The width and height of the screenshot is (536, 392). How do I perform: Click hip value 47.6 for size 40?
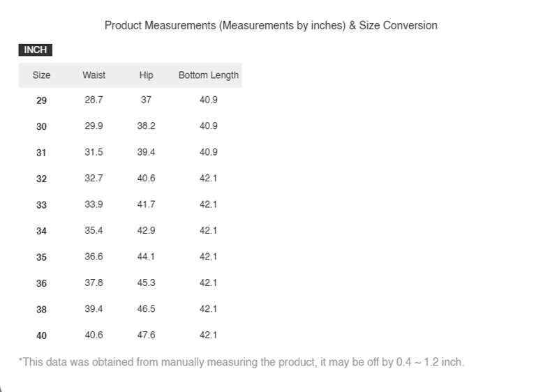tap(146, 335)
